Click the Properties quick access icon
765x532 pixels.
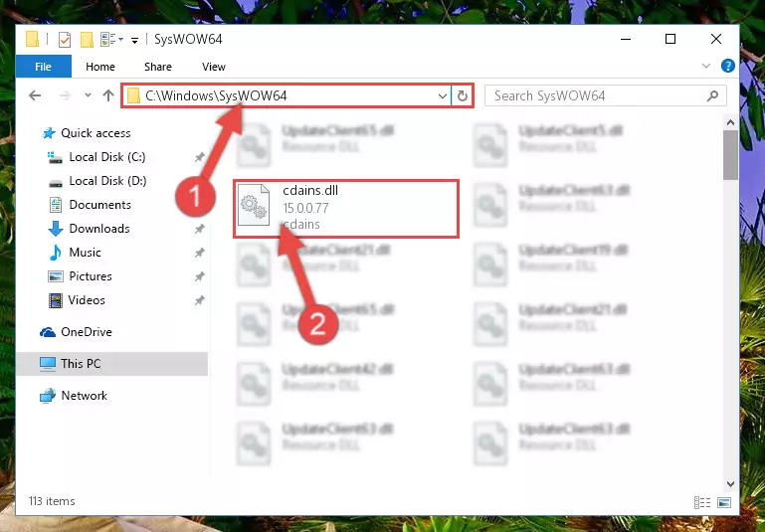click(65, 40)
